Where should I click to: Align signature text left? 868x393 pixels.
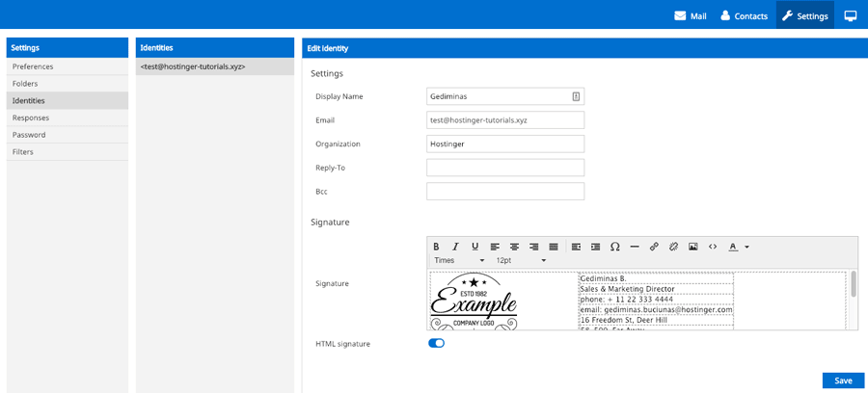[495, 247]
